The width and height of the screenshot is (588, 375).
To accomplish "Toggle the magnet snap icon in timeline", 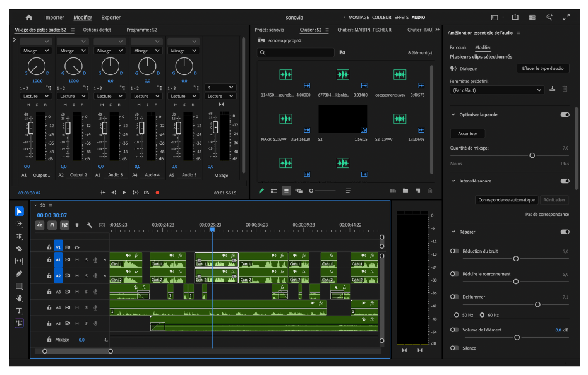I will pos(52,225).
